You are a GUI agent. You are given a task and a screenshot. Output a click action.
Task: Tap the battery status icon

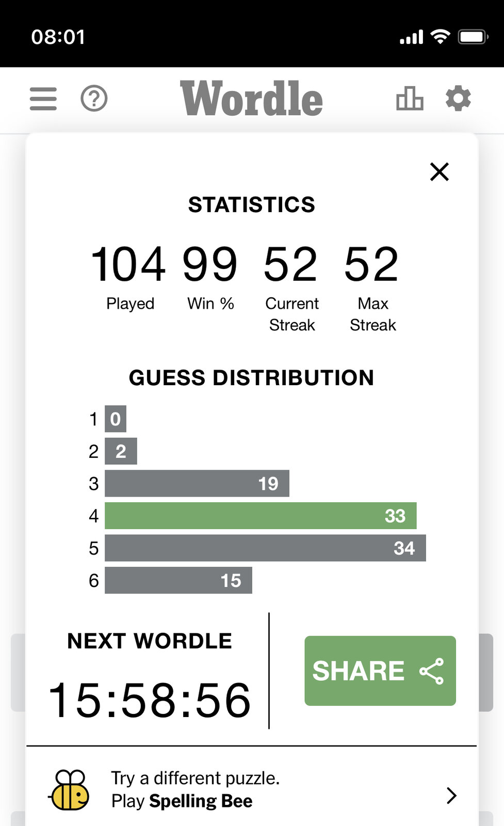473,37
